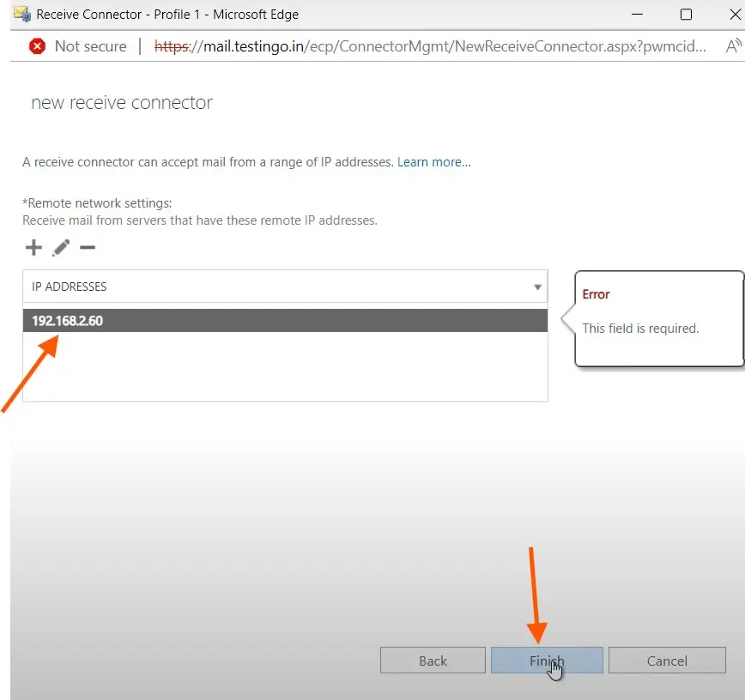The width and height of the screenshot is (745, 700).
Task: Cancel the new receive connector wizard
Action: pyautogui.click(x=667, y=660)
